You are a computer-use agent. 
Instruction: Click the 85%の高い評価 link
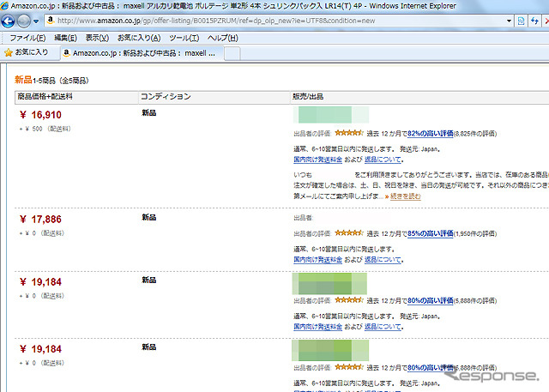[431, 233]
